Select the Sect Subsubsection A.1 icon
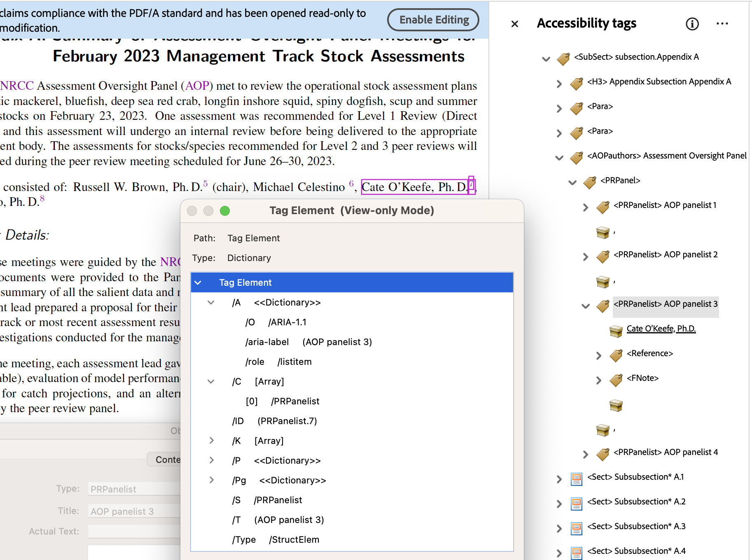Viewport: 752px width, 560px height. pyautogui.click(x=576, y=478)
